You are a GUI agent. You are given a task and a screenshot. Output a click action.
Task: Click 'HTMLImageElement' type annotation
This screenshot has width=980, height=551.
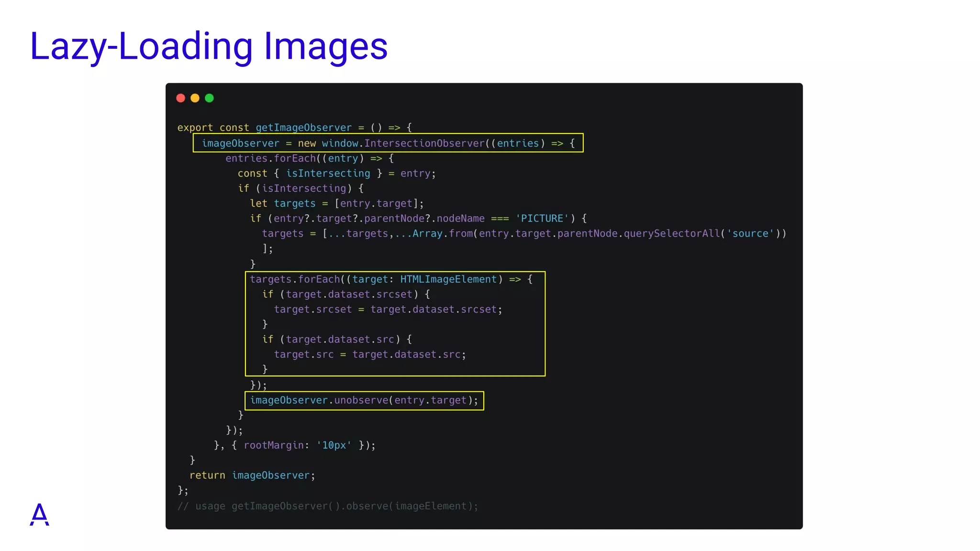click(x=448, y=279)
